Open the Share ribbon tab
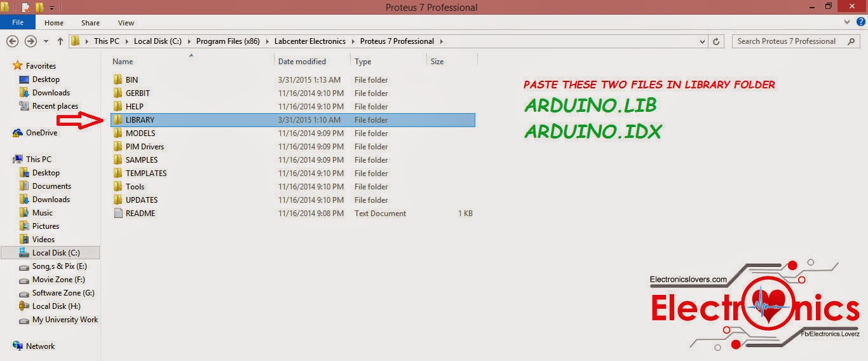Image resolution: width=868 pixels, height=361 pixels. tap(90, 23)
